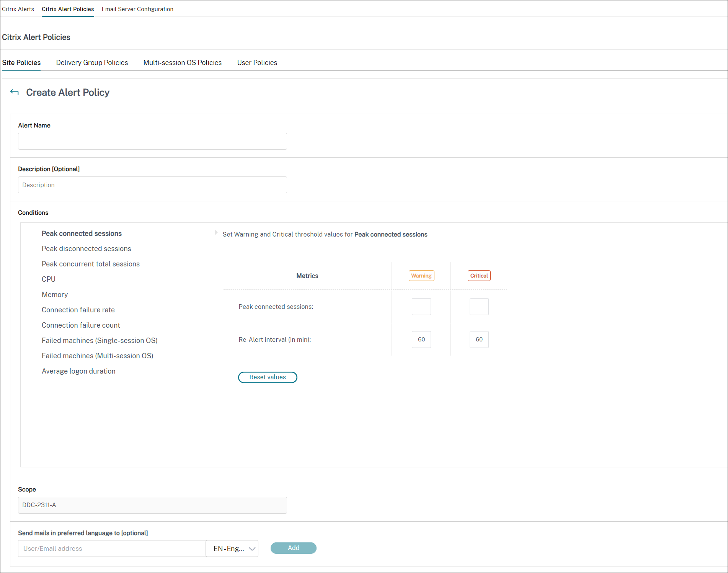Screen dimensions: 728x573
Task: Click the red Critical column label
Action: tap(479, 276)
